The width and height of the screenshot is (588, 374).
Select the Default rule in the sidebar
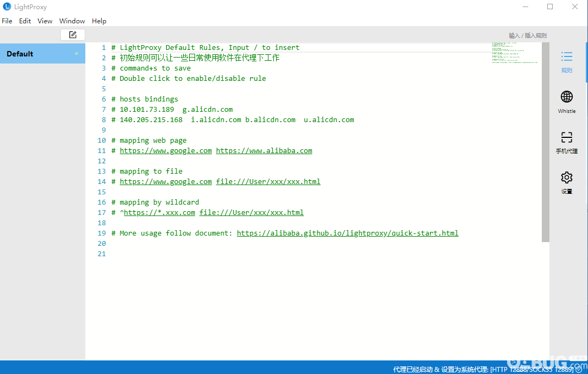(42, 54)
